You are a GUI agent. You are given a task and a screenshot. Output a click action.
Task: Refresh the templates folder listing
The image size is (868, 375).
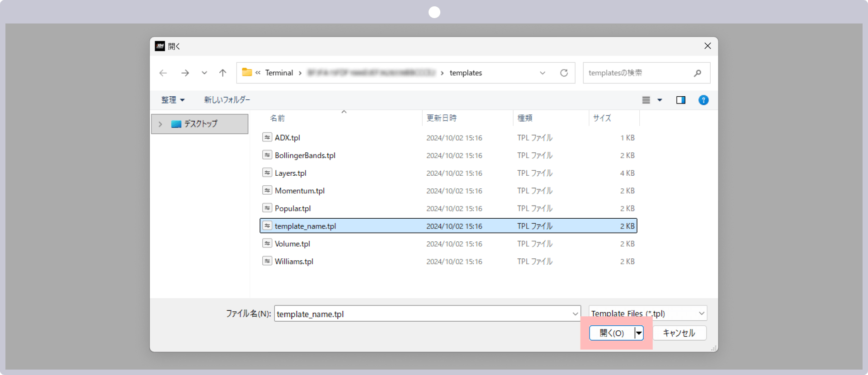pos(564,73)
